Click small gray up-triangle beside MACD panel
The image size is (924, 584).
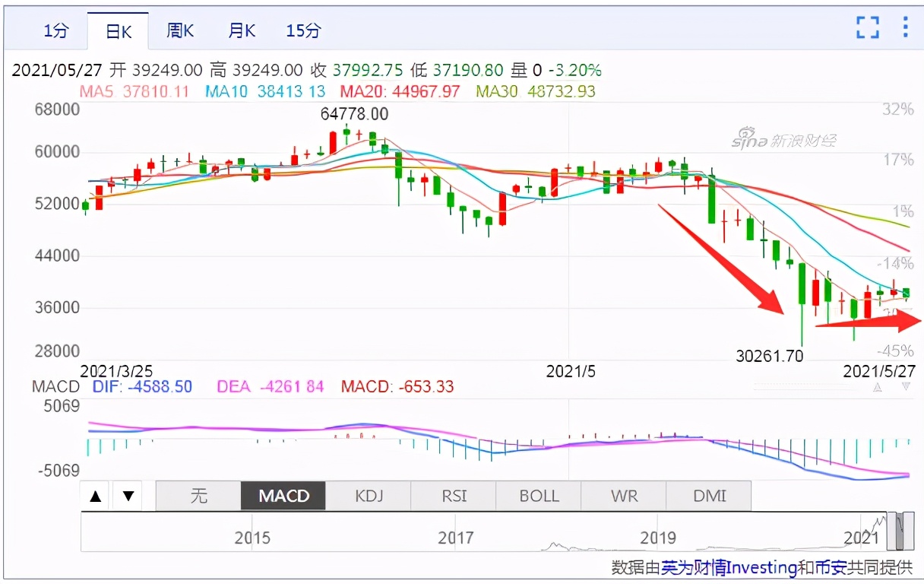click(878, 387)
